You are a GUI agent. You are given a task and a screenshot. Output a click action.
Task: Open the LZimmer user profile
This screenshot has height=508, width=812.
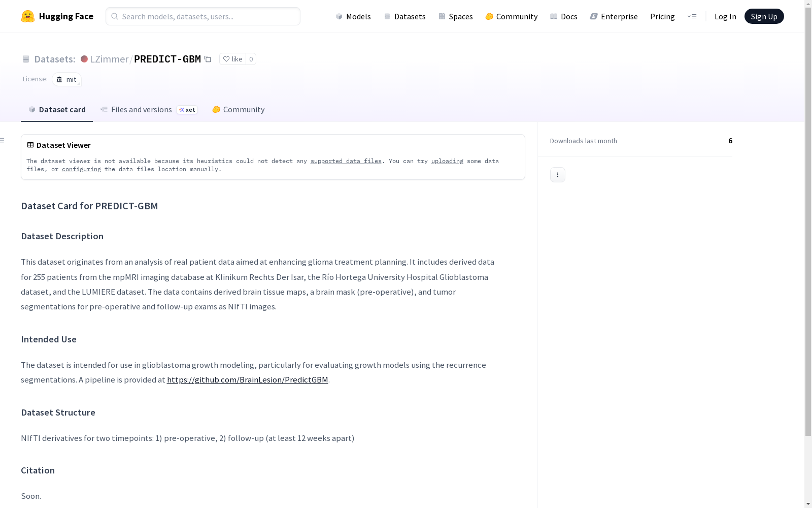pyautogui.click(x=109, y=59)
